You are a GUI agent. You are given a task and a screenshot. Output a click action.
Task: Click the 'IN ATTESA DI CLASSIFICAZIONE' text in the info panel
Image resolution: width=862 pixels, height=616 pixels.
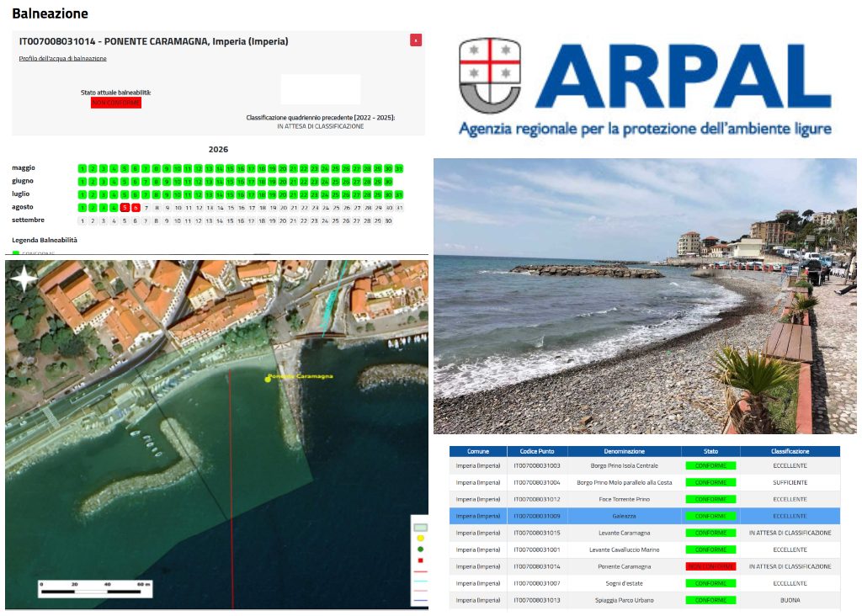321,126
